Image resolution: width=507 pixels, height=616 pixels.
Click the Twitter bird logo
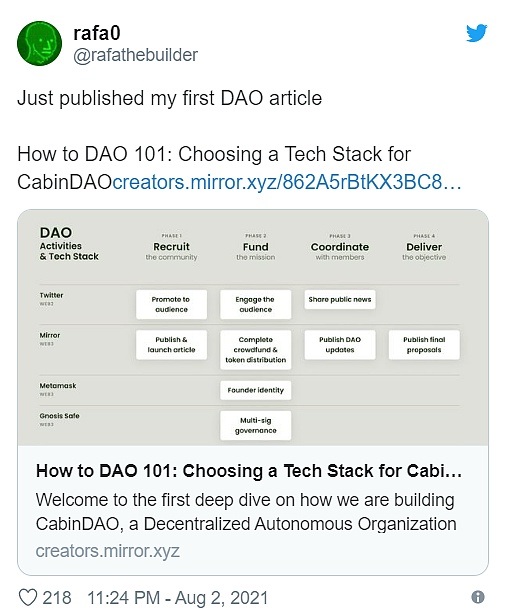click(x=477, y=33)
